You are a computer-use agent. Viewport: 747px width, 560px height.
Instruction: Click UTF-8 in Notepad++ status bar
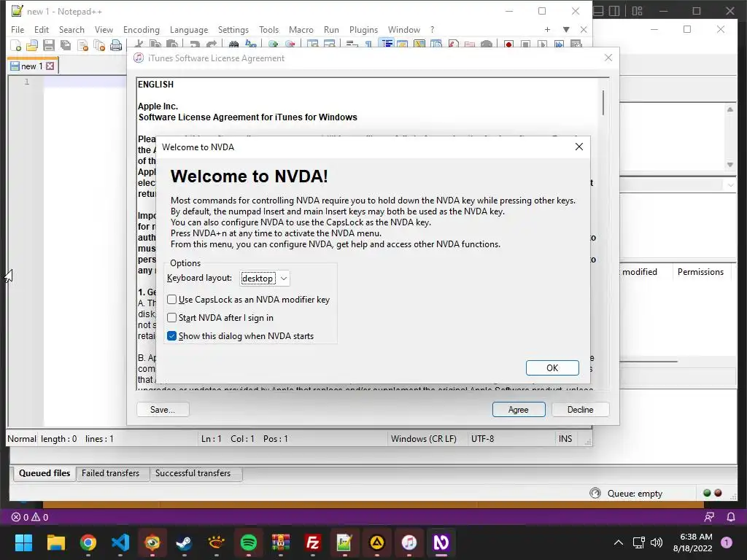tap(483, 439)
